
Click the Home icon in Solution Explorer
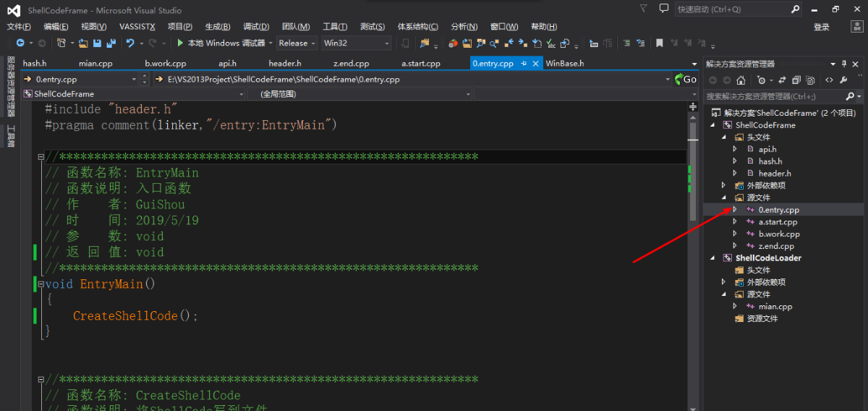click(x=741, y=80)
